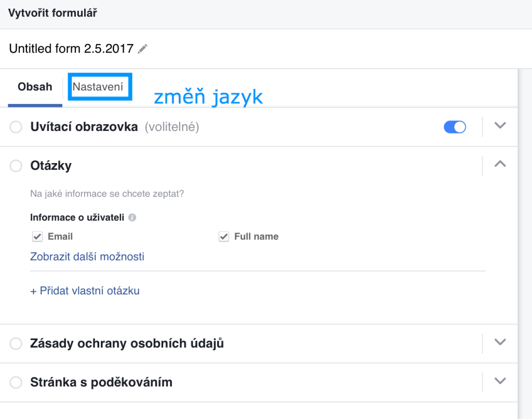The image size is (532, 419).
Task: Disable the 'Uvítací obrazovka' toggle switch
Action: [x=455, y=126]
